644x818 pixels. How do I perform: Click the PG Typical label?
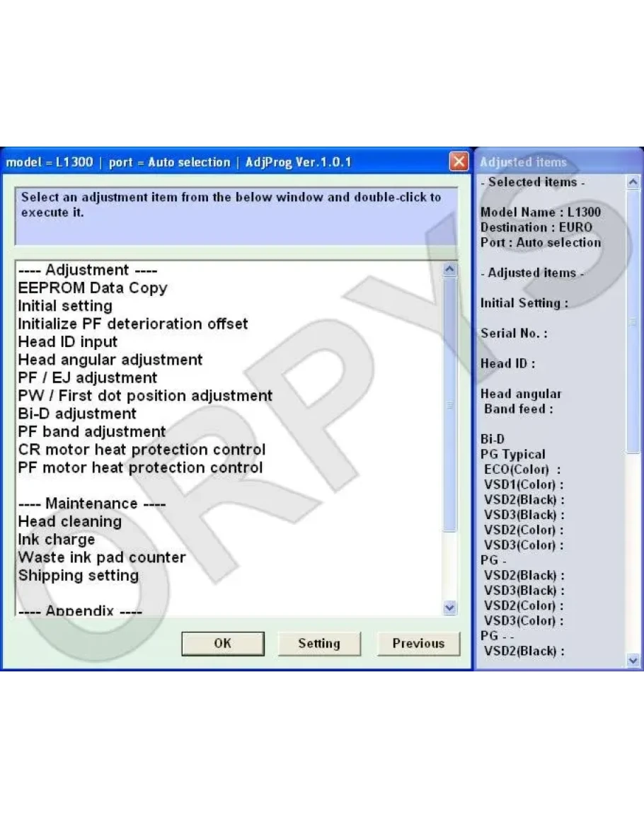click(512, 455)
